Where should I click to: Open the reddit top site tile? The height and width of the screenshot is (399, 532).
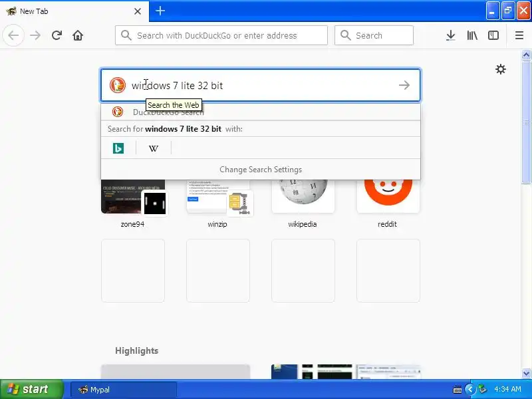coord(388,203)
